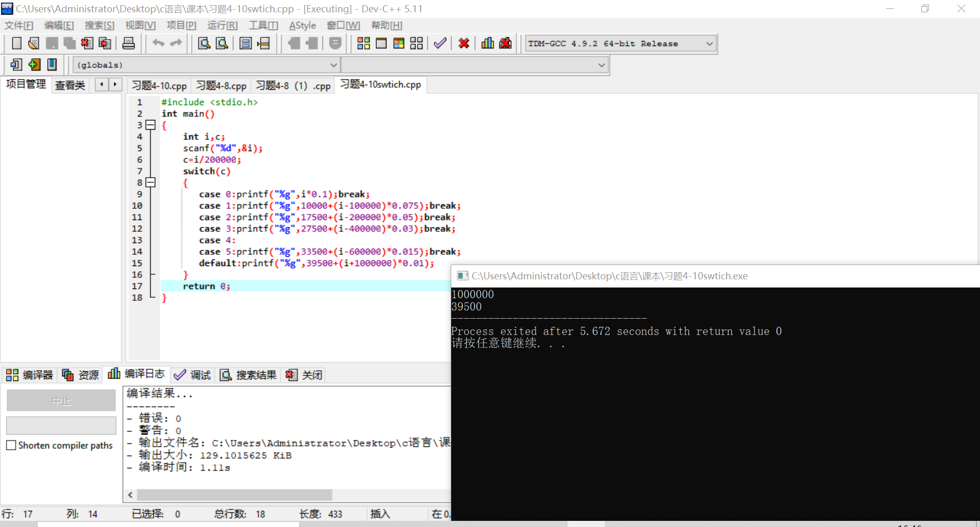The height and width of the screenshot is (527, 980).
Task: Click the New file icon
Action: pos(16,43)
